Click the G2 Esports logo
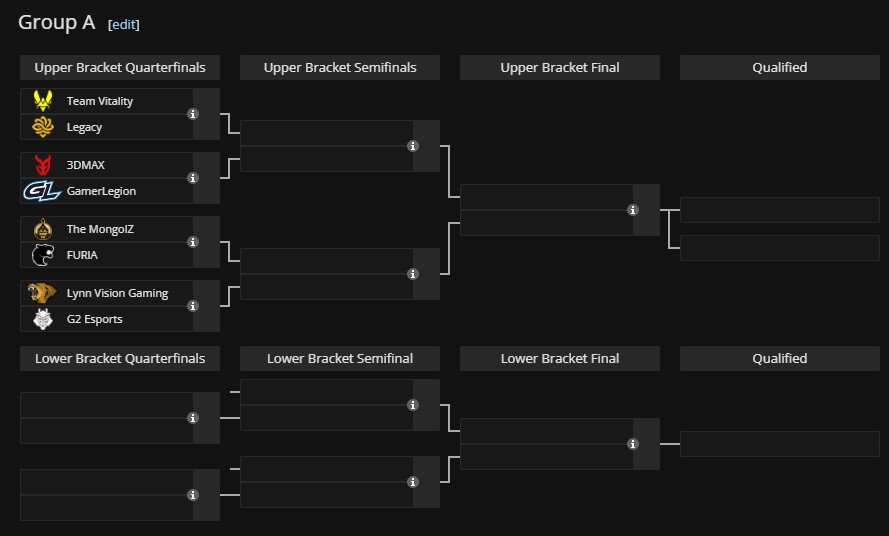 click(43, 319)
